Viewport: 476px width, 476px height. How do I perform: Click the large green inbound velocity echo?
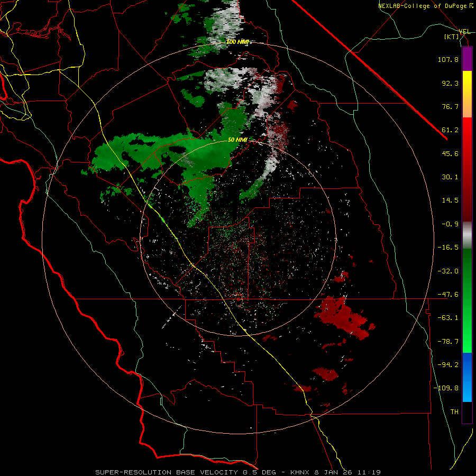tap(194, 155)
